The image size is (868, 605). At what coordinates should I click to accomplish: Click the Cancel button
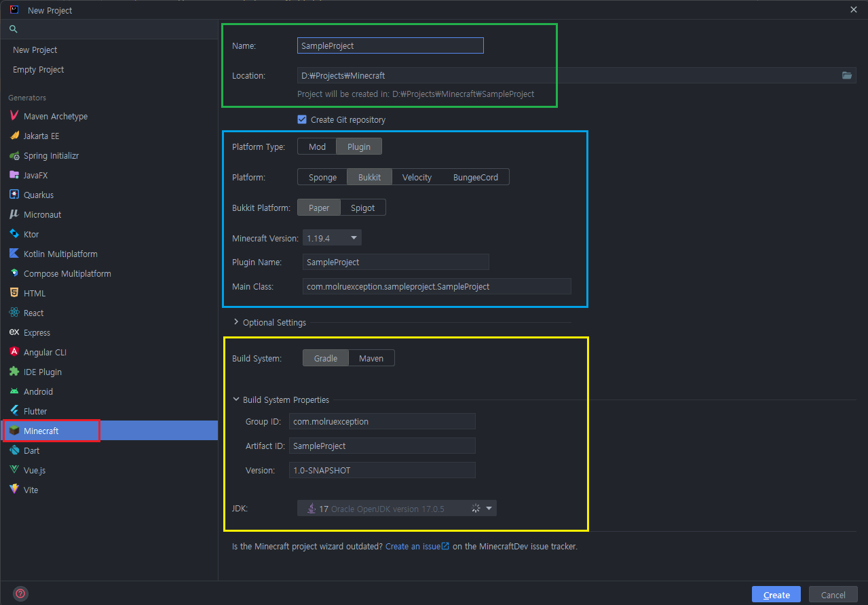point(833,595)
